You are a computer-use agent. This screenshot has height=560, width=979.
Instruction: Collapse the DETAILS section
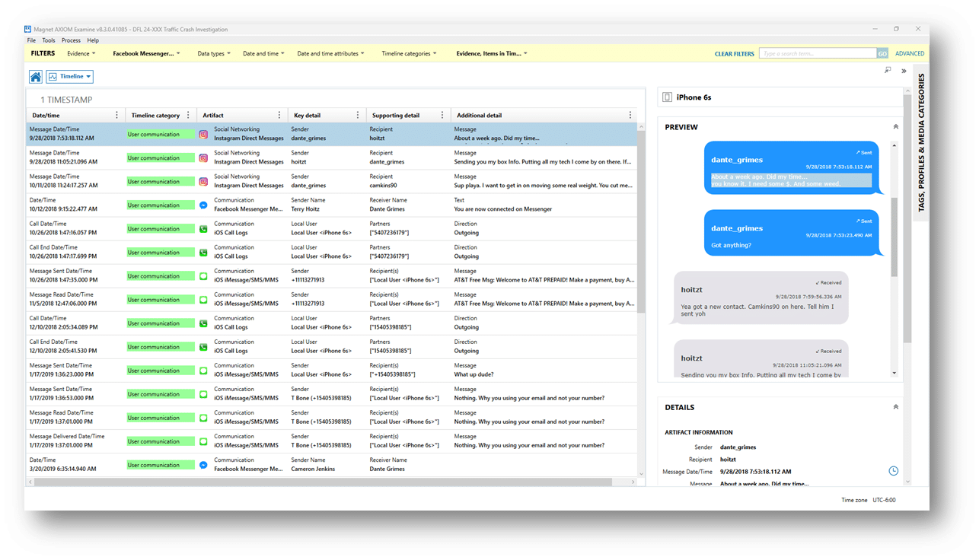(895, 407)
